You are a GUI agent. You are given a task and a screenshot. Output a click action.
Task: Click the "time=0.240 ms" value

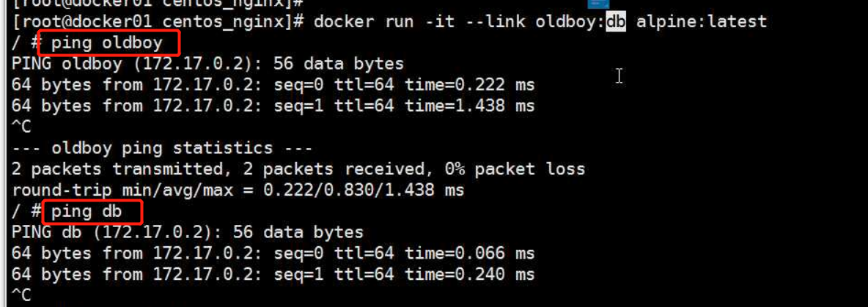point(470,274)
